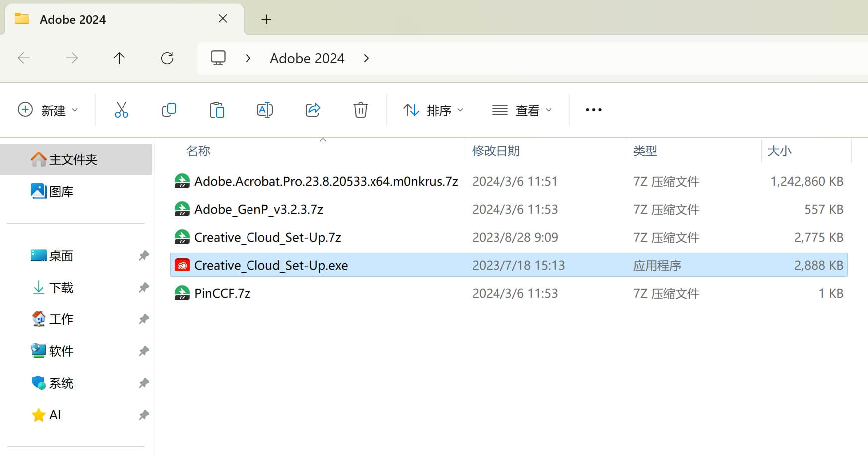Click the date 2024/3/6 11:51 cell
The height and width of the screenshot is (456, 868).
pos(515,181)
